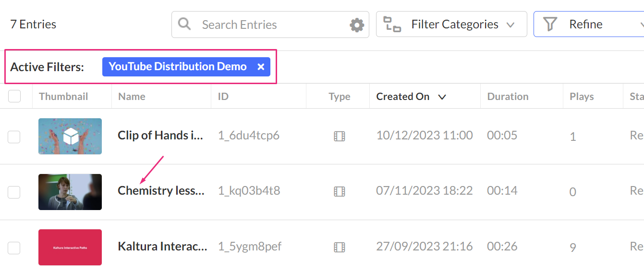Open the Chemistry lesson entry name
This screenshot has width=644, height=274.
tap(161, 191)
